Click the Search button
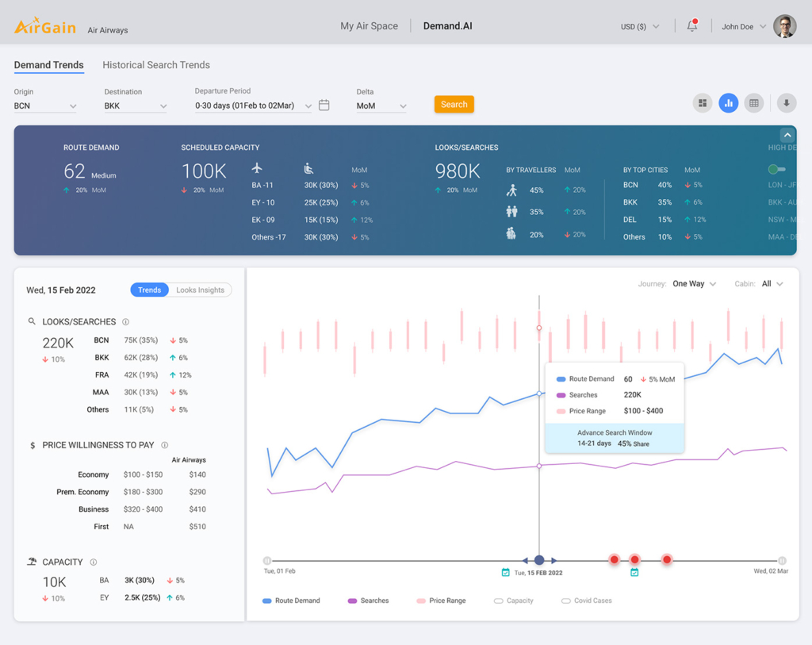The image size is (812, 645). pos(454,104)
